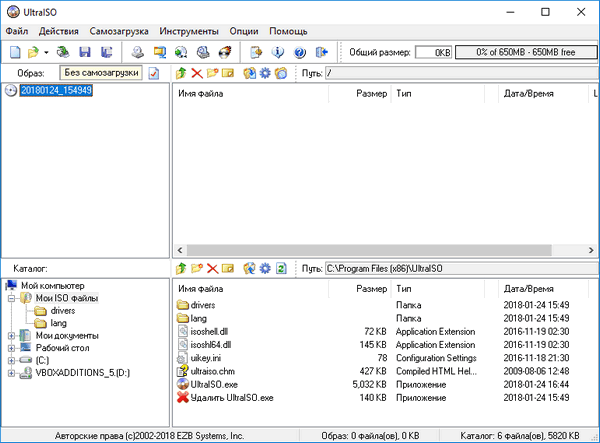This screenshot has height=443, width=600.
Task: Go up one folder in the Каталог toolbar
Action: (181, 269)
